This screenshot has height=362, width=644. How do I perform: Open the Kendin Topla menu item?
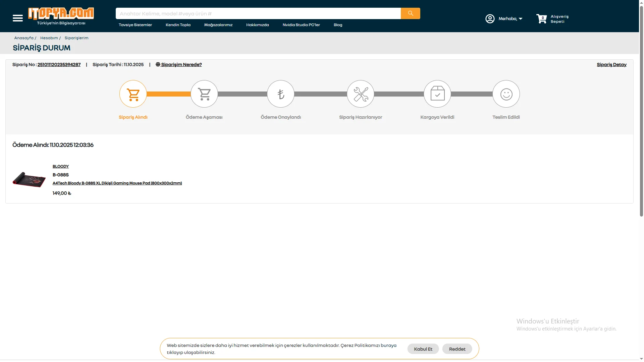pos(178,25)
